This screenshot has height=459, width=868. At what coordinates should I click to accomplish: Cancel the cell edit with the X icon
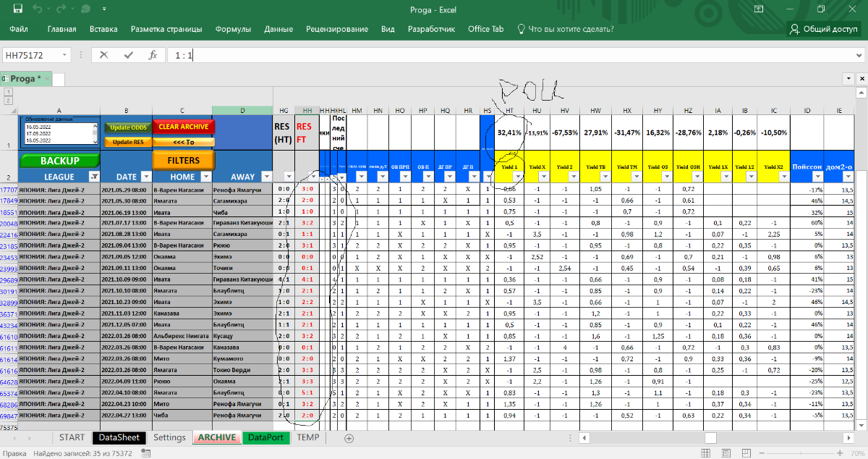[104, 55]
